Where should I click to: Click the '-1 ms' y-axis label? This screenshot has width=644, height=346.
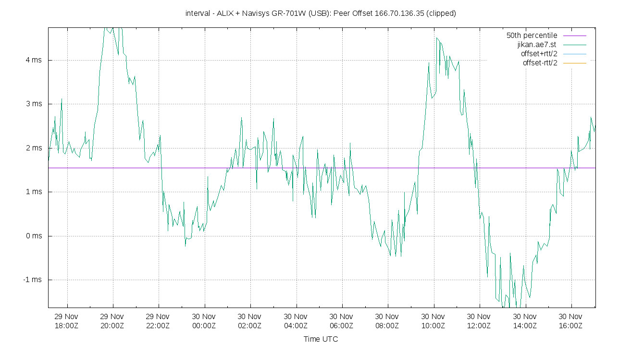pos(33,280)
